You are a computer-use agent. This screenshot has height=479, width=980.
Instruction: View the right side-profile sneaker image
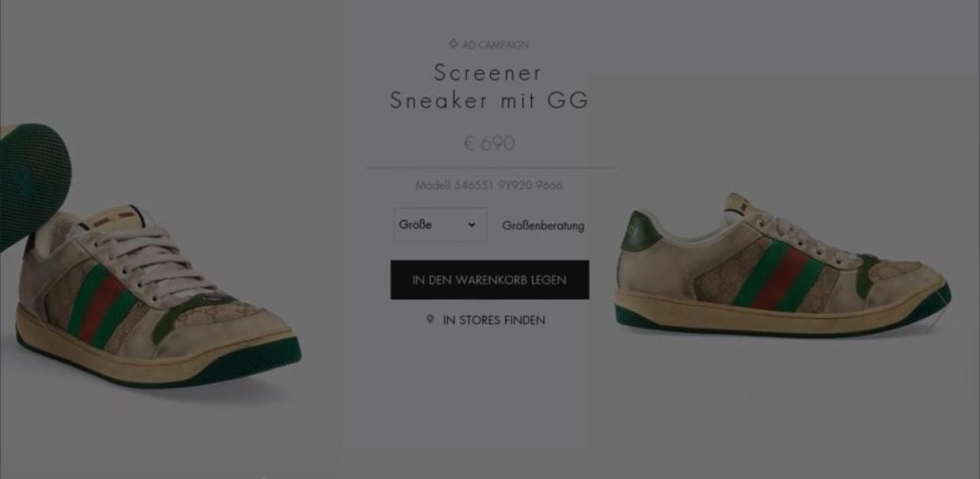coord(782,265)
